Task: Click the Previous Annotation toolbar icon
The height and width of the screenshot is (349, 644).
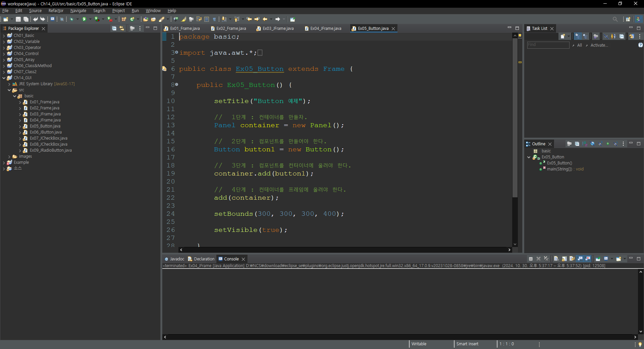Action: [237, 19]
